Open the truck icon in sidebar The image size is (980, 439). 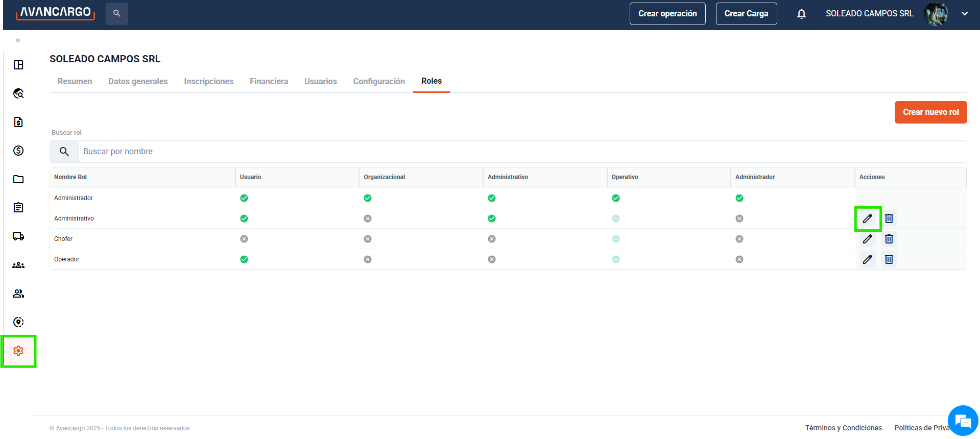coord(18,236)
